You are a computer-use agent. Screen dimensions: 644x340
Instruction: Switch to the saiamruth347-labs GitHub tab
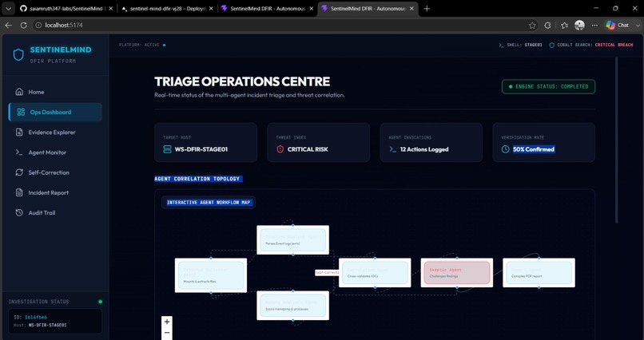pyautogui.click(x=66, y=8)
